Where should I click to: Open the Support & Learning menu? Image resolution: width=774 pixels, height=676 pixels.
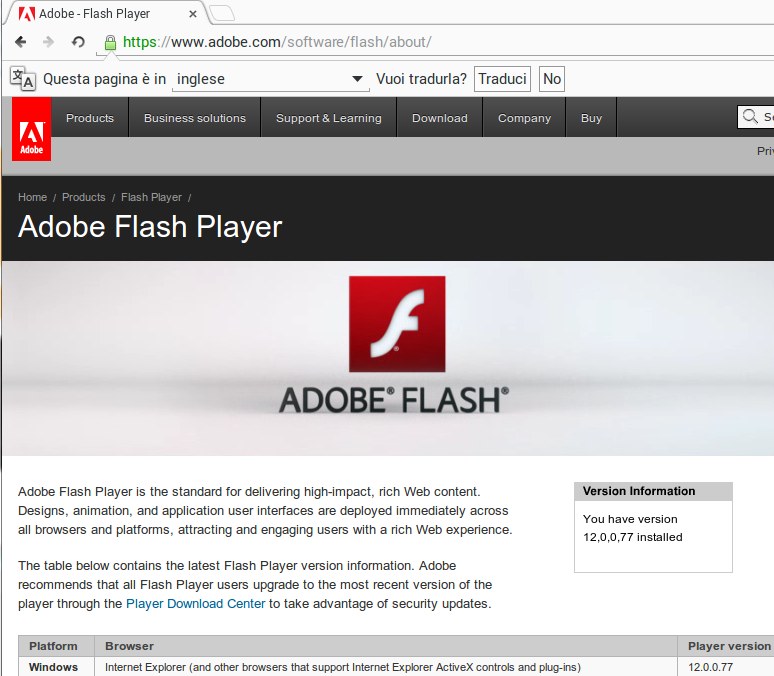pyautogui.click(x=329, y=118)
